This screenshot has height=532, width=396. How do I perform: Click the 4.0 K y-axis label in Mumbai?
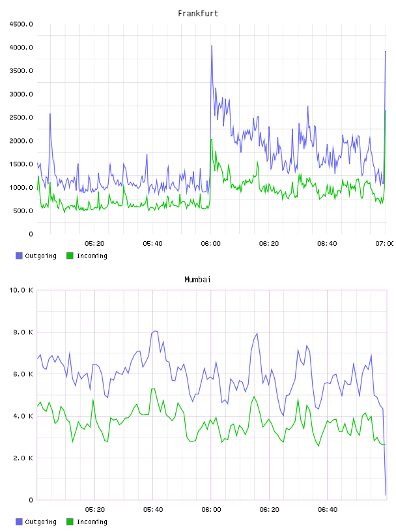pyautogui.click(x=23, y=417)
